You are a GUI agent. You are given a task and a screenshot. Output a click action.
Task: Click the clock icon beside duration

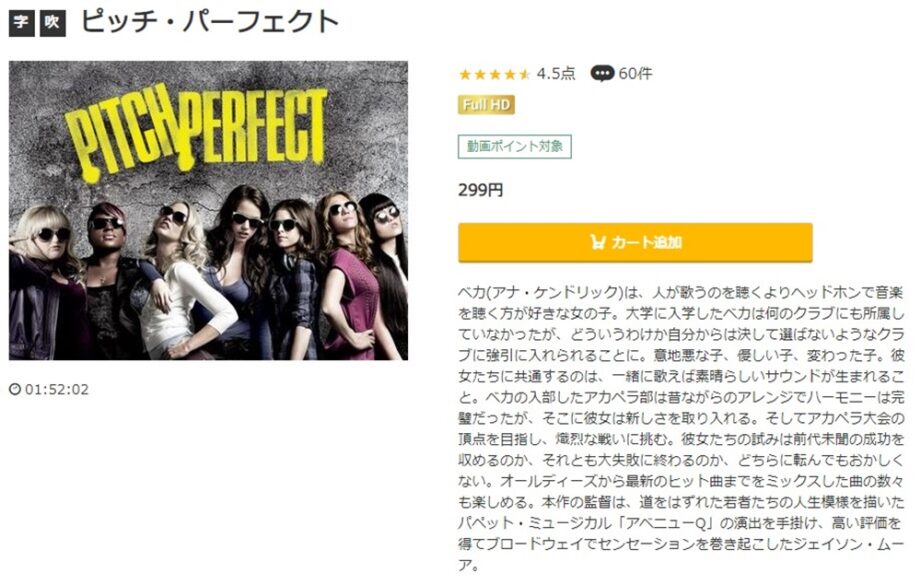point(15,389)
